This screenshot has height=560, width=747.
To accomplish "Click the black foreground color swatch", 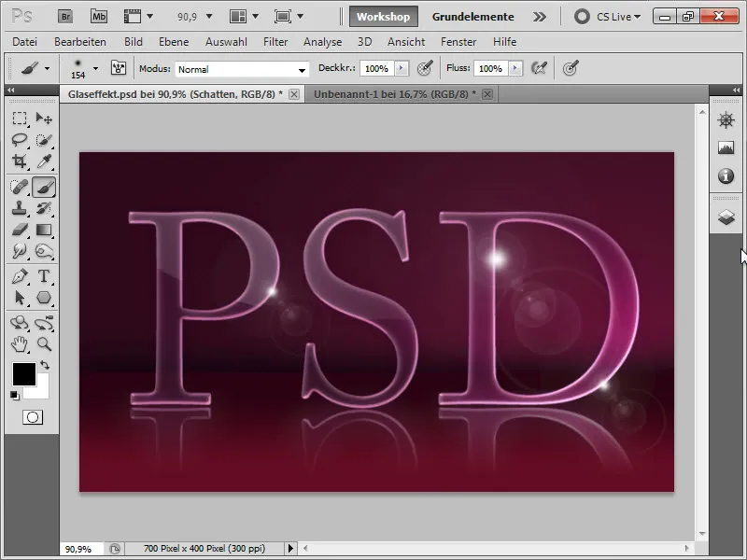I will coord(23,374).
